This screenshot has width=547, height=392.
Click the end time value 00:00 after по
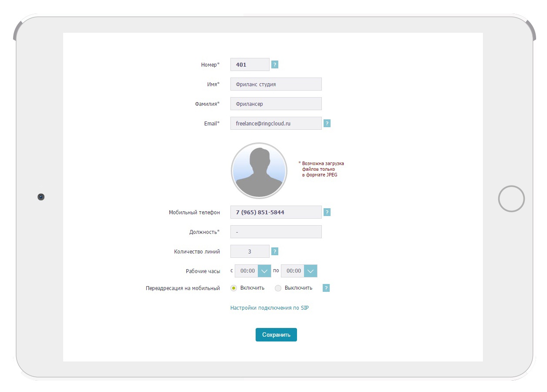(293, 271)
